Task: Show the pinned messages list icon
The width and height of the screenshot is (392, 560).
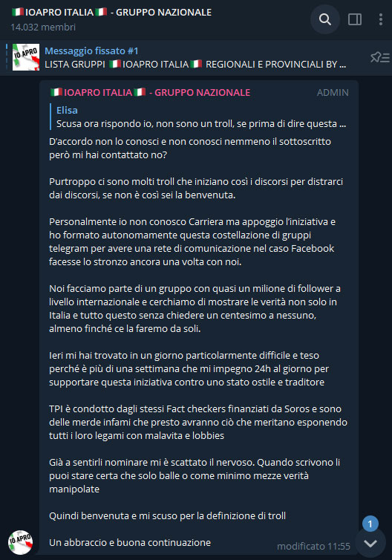Action: [x=380, y=57]
